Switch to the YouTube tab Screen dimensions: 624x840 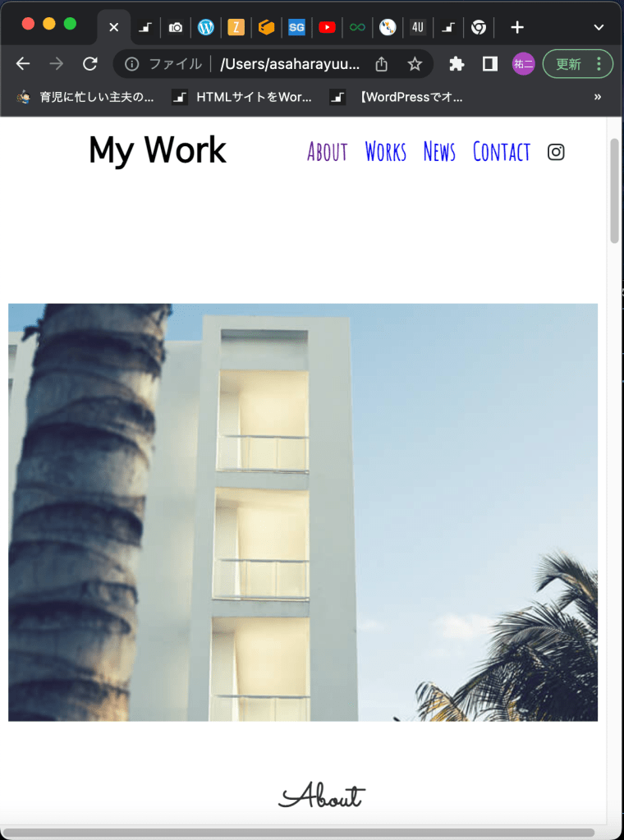[327, 27]
